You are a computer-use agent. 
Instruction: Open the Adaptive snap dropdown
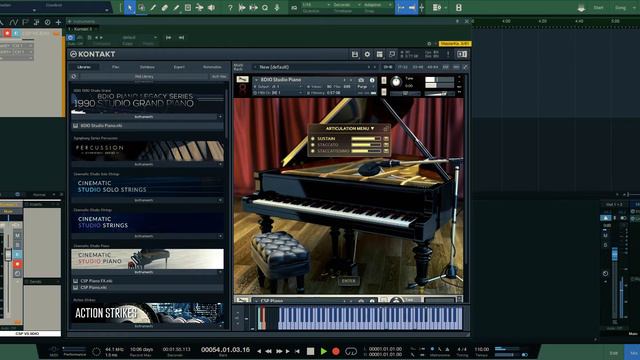click(x=378, y=5)
